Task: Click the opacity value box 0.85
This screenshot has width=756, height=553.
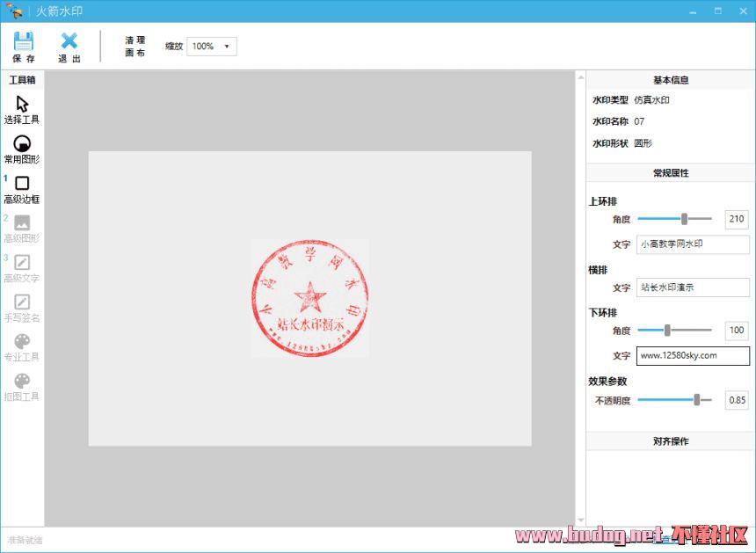Action: 737,400
